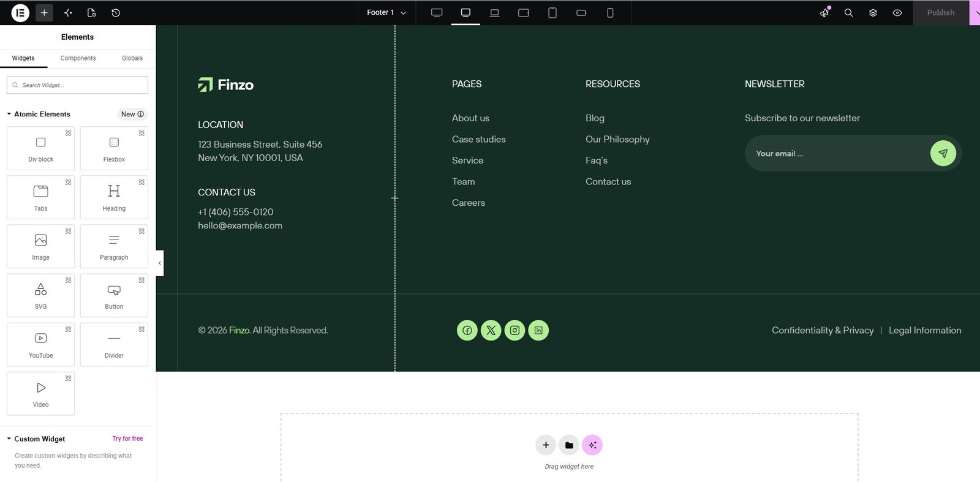
Task: Switch to mobile portrait mode
Action: pyautogui.click(x=610, y=12)
